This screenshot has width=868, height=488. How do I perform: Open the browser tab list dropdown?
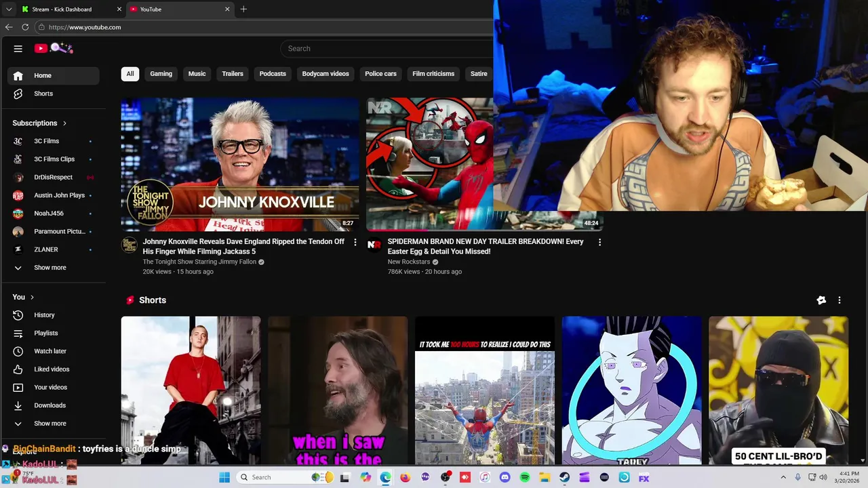(x=9, y=9)
